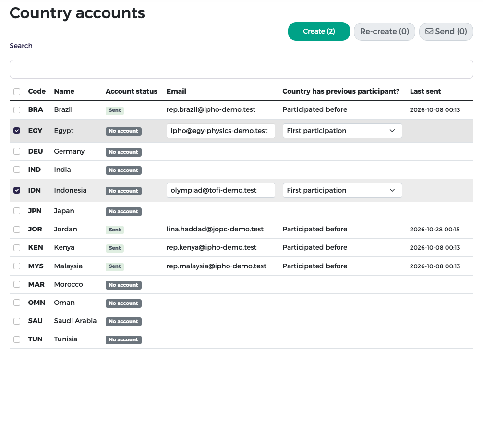The height and width of the screenshot is (448, 483).
Task: Click the email rep.malaysia@ipho-demo.test
Action: point(217,266)
